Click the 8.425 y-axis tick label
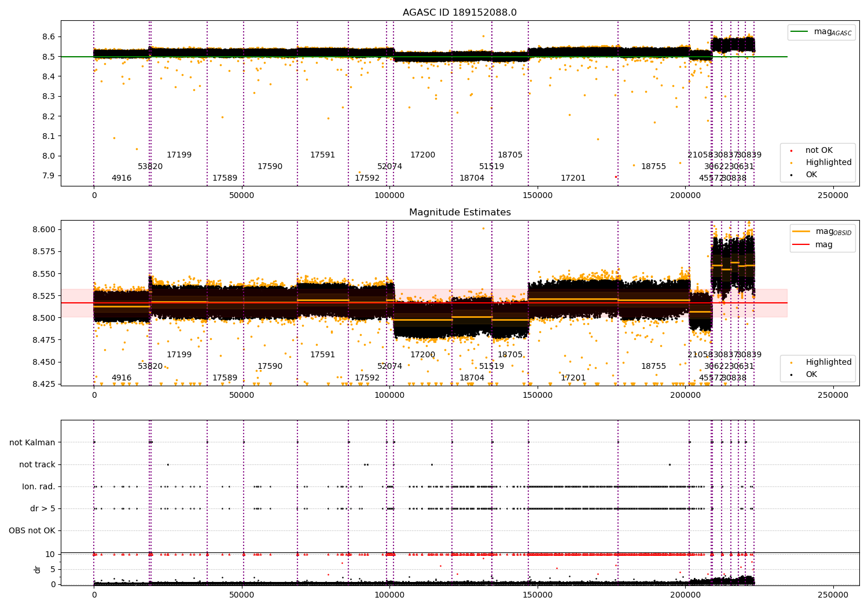868x608 pixels. (44, 384)
